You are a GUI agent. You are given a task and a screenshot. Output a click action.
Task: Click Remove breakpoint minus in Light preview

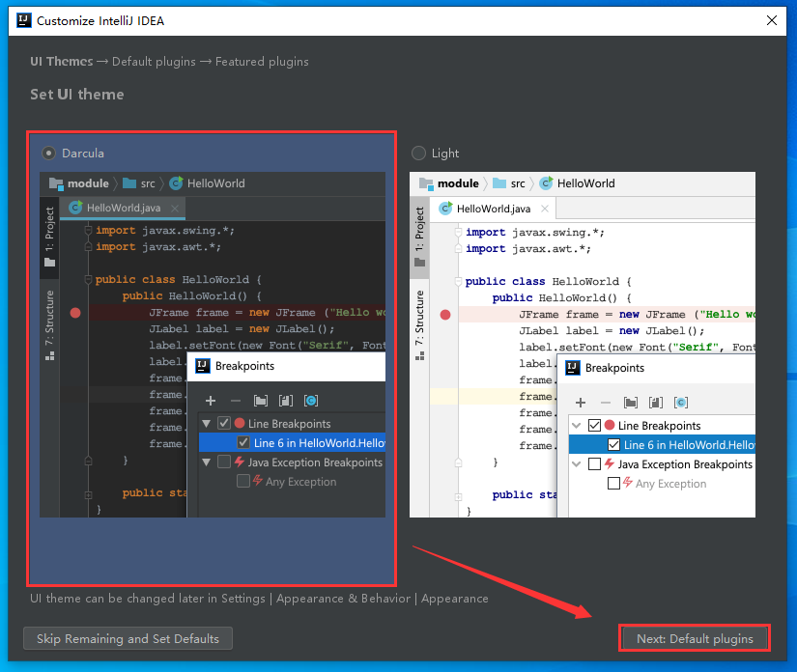click(x=606, y=403)
